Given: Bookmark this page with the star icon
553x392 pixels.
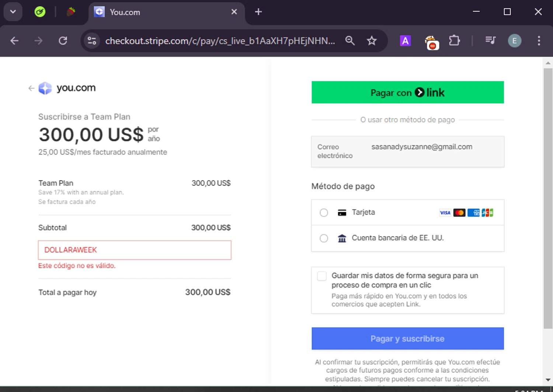Looking at the screenshot, I should (372, 41).
